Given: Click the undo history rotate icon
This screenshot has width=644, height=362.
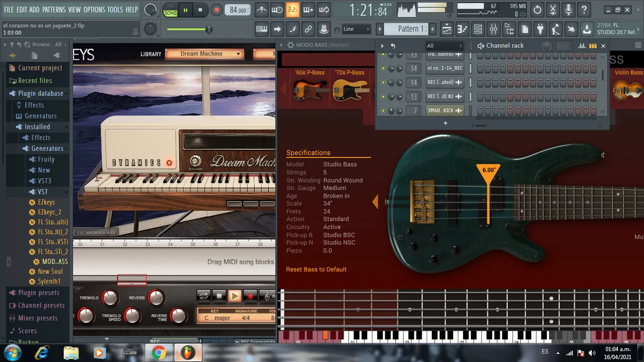Looking at the screenshot, I should 537,10.
